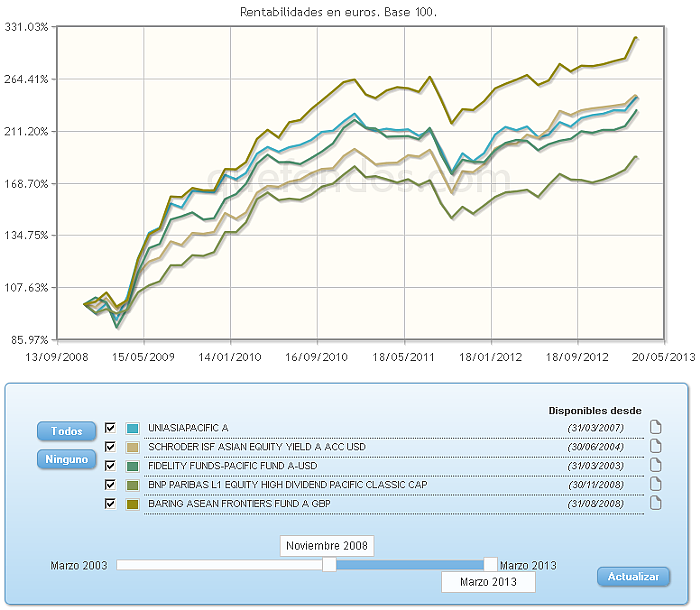Click the (31/08/2008) availability date
Screen dimensions: 700x610
click(596, 504)
